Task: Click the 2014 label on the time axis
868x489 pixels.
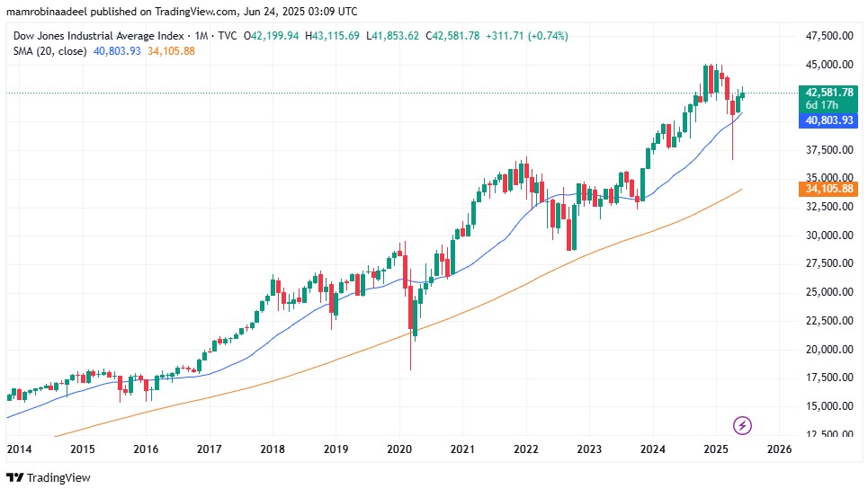Action: pos(18,449)
